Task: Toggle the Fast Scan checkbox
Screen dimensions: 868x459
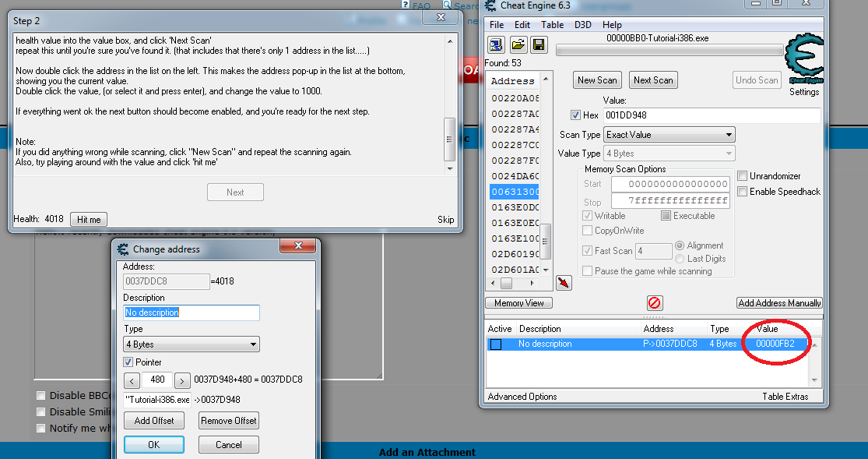Action: pyautogui.click(x=587, y=251)
